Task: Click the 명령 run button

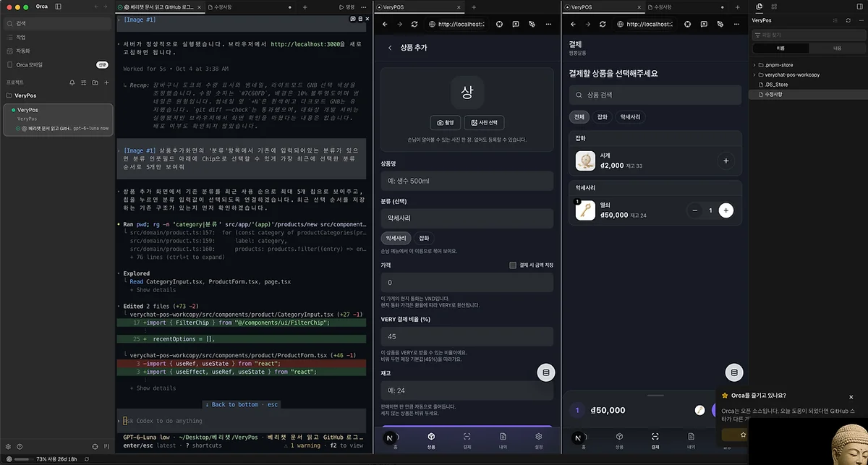Action: [x=347, y=6]
